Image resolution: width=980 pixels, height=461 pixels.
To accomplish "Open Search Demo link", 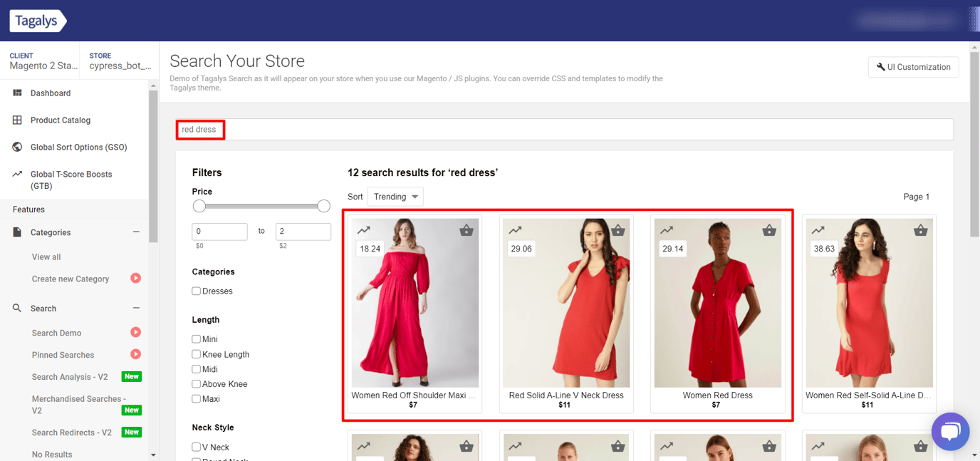I will point(56,333).
